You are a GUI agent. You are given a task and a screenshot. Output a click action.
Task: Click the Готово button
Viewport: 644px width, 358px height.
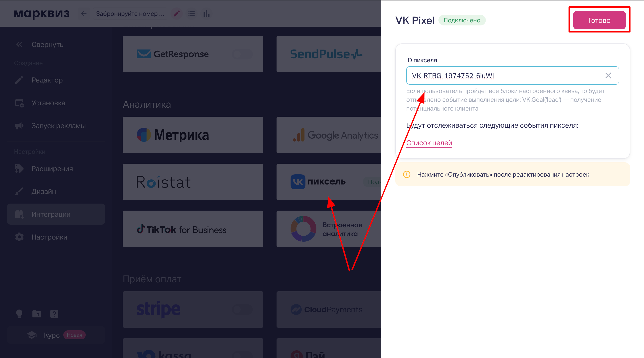(x=599, y=20)
